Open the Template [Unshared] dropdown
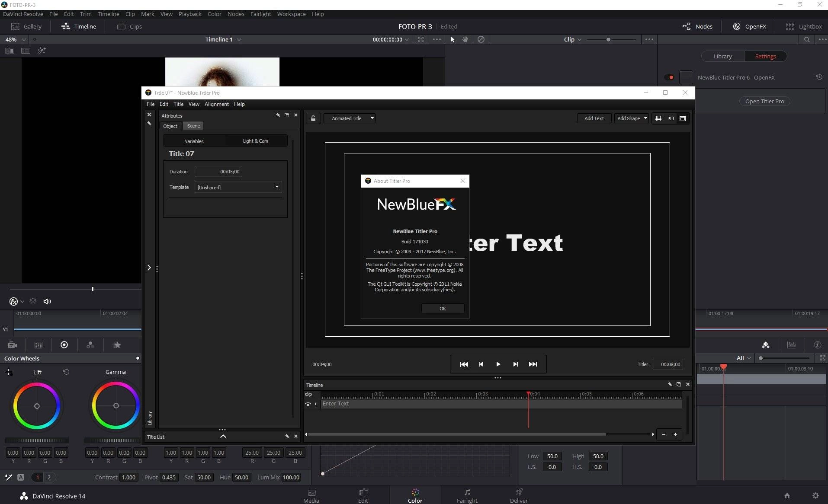Viewport: 828px width, 504px height. coord(238,187)
